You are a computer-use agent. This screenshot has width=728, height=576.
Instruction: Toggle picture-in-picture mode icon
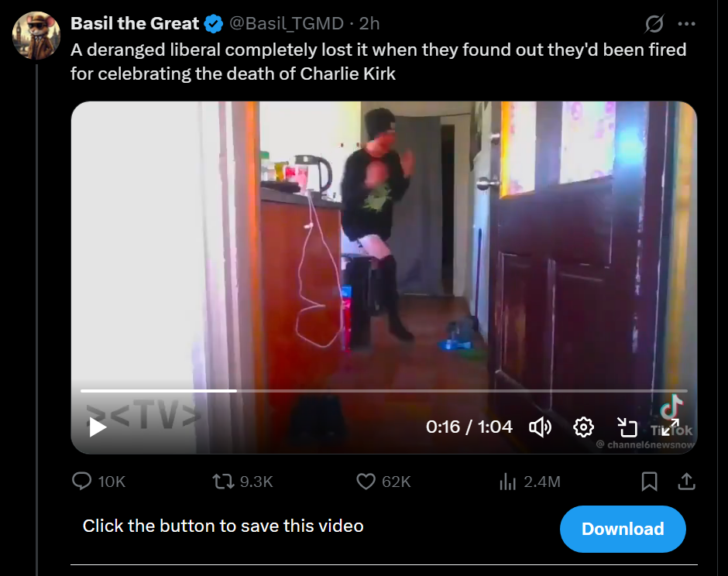(627, 427)
